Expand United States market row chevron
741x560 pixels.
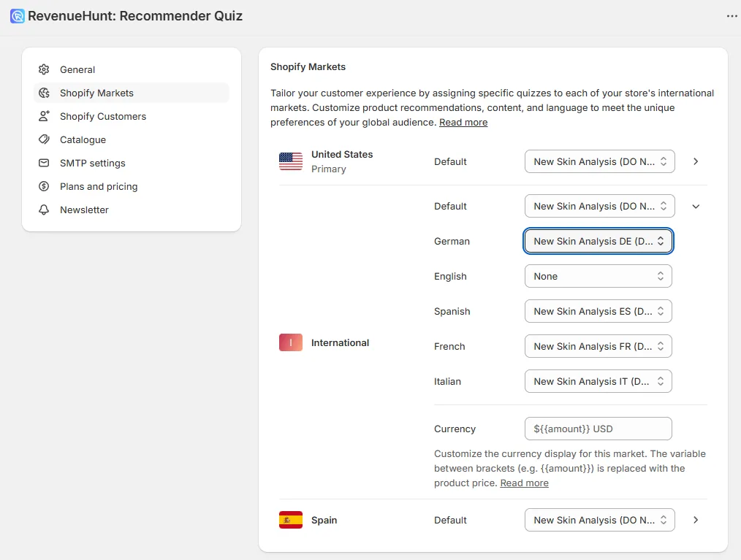point(696,161)
